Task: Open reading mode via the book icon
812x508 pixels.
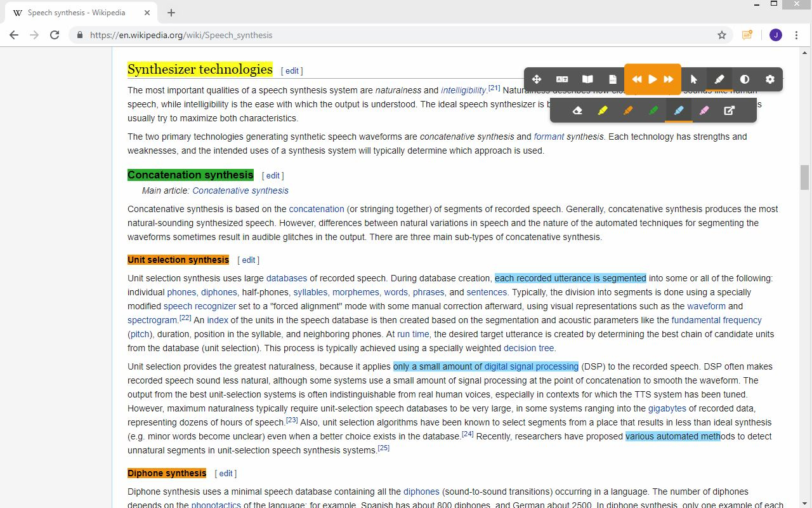Action: click(587, 79)
